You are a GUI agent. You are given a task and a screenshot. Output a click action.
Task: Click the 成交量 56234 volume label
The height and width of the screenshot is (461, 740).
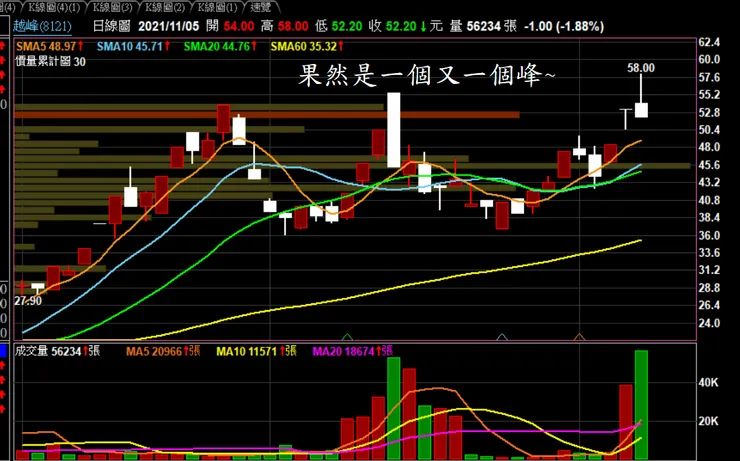point(57,351)
